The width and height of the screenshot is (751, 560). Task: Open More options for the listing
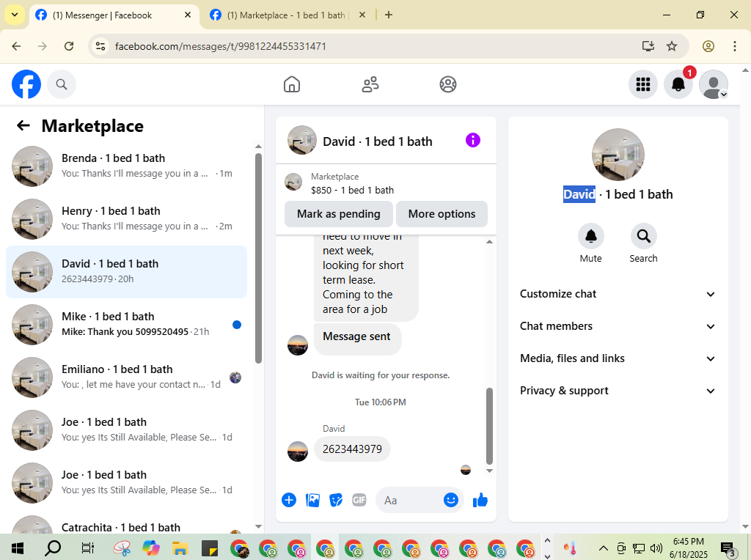pyautogui.click(x=442, y=214)
